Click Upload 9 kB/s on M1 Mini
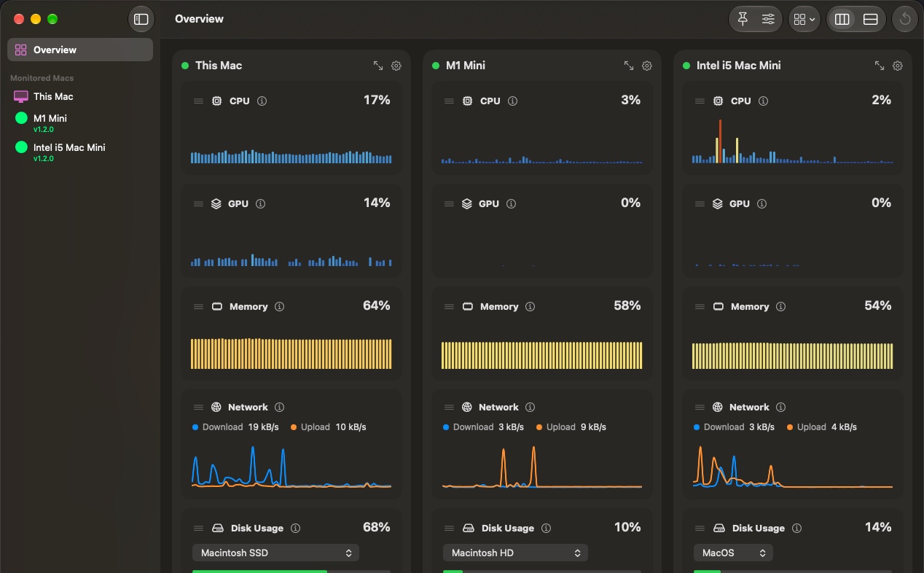This screenshot has height=573, width=924. coord(571,427)
